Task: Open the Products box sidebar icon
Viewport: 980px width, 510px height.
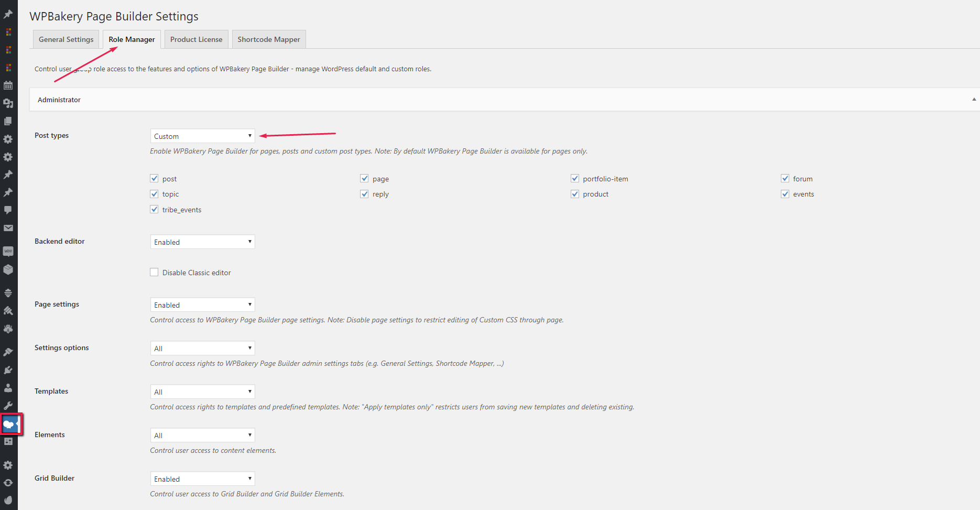Action: pyautogui.click(x=8, y=270)
